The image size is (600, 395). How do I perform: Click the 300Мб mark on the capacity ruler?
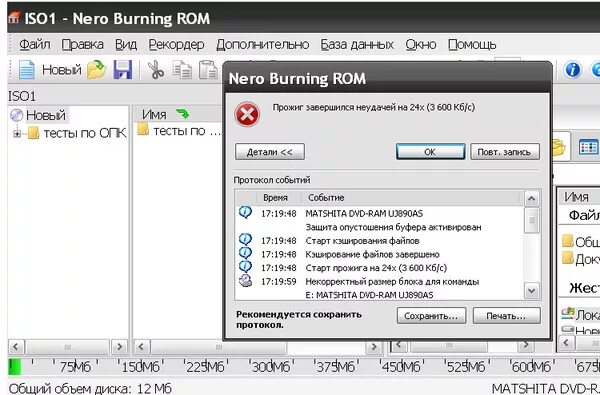click(271, 367)
